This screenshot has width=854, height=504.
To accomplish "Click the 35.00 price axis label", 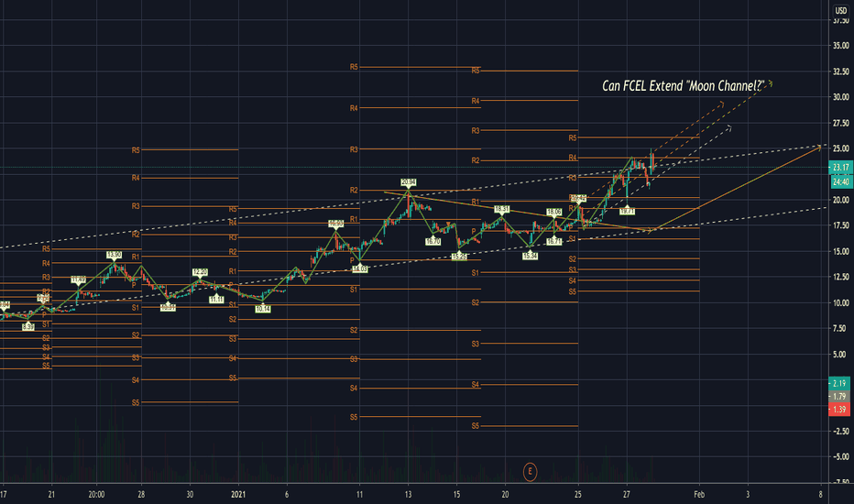I will [x=840, y=46].
